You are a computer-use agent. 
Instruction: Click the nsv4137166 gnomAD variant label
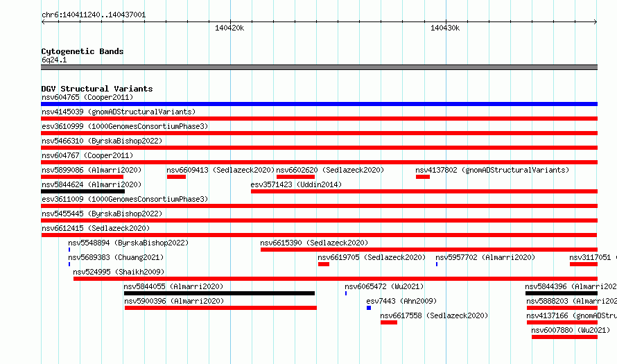572,315
